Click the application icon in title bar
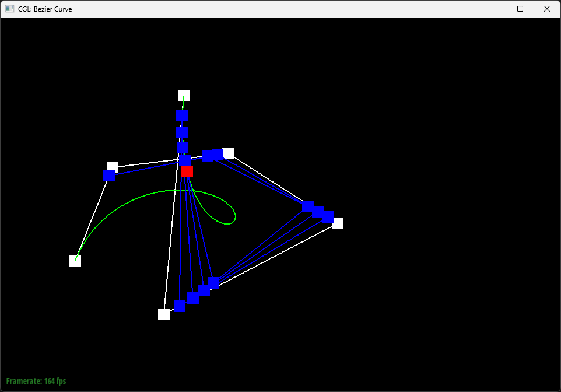 (x=10, y=9)
